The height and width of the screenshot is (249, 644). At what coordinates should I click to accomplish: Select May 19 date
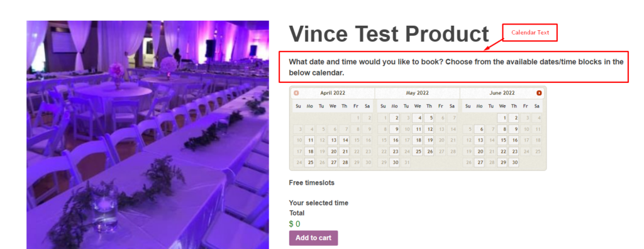pyautogui.click(x=429, y=140)
